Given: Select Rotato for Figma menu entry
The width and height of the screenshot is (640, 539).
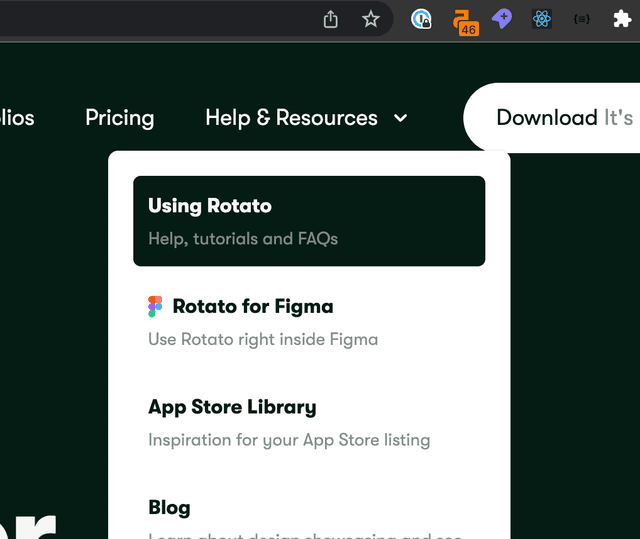Looking at the screenshot, I should (253, 306).
